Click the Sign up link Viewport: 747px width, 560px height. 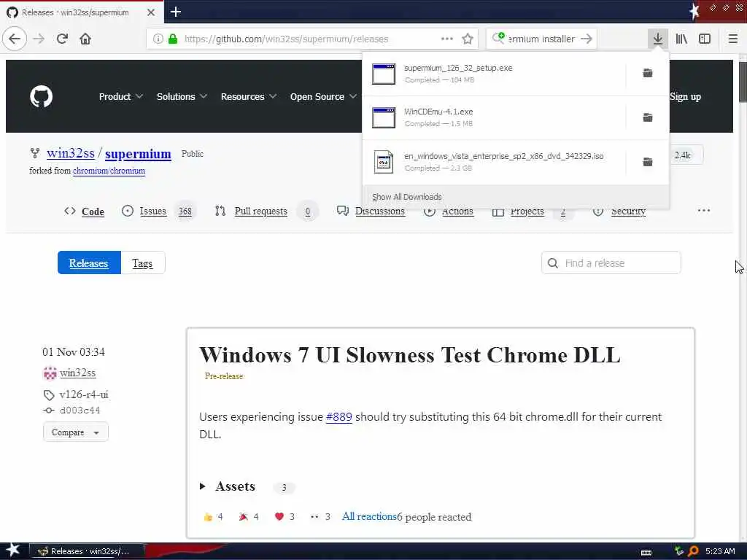(685, 97)
